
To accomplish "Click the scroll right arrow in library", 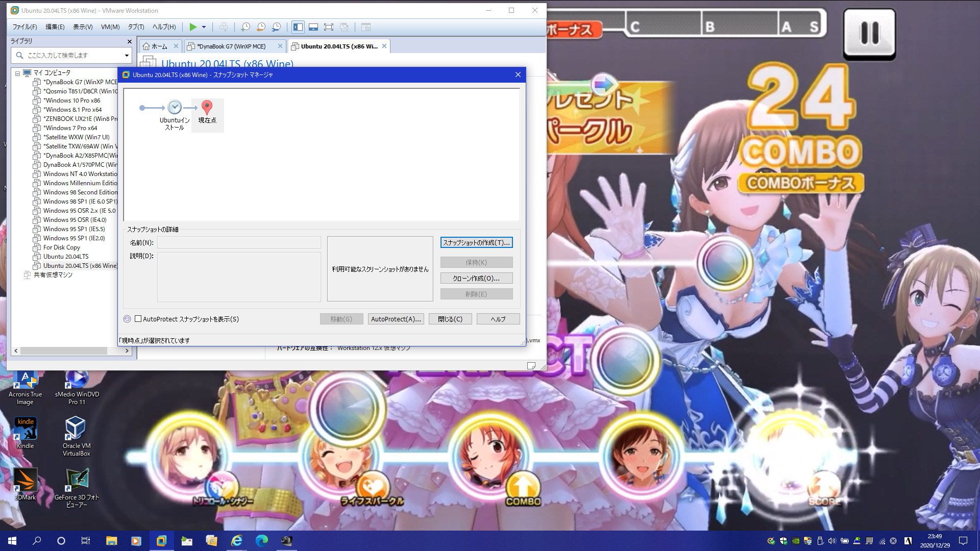I will click(127, 350).
